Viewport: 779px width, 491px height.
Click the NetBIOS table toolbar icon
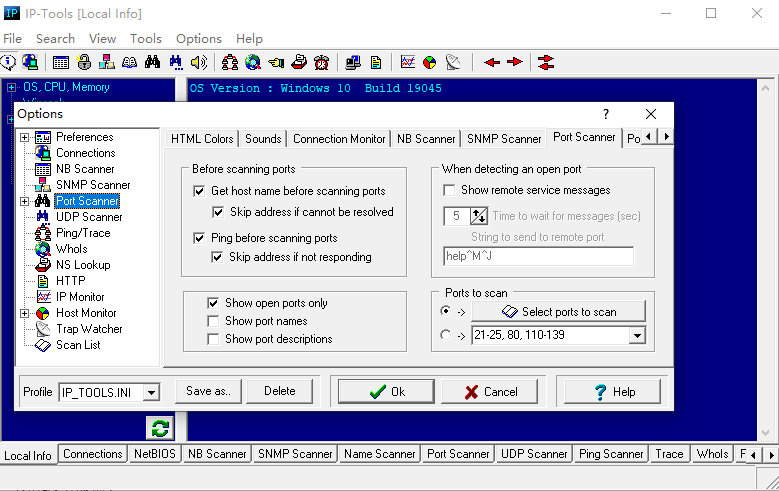click(61, 62)
